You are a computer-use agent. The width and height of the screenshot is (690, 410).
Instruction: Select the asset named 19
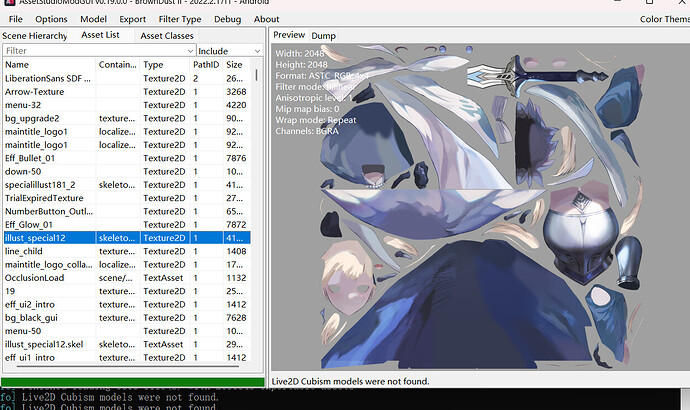pyautogui.click(x=127, y=291)
